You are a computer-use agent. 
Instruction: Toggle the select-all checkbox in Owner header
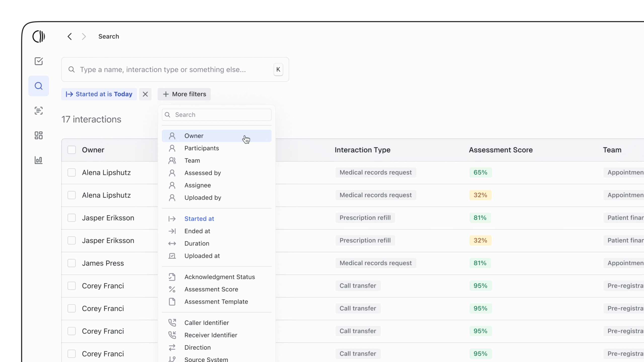(x=72, y=150)
